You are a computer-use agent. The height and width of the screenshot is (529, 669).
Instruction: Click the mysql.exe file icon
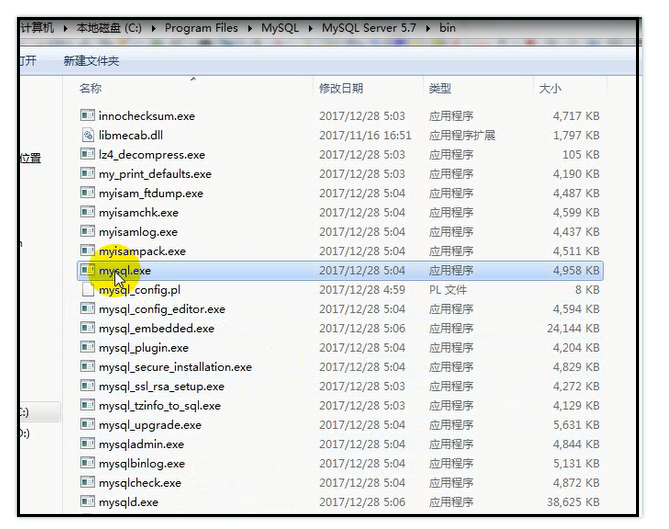pyautogui.click(x=87, y=270)
